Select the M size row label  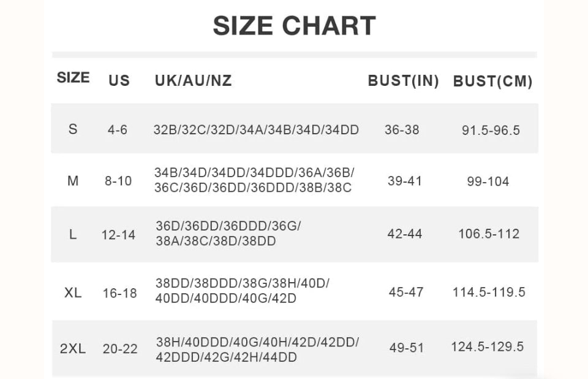click(x=73, y=181)
